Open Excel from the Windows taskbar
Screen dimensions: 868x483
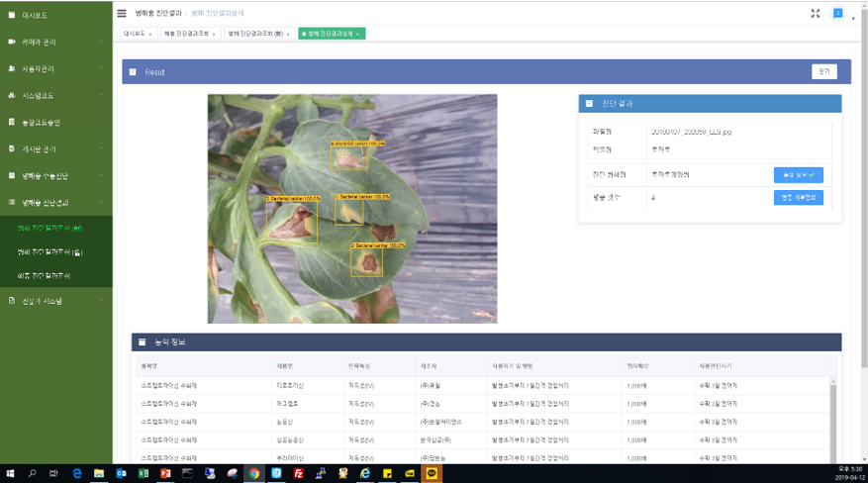(x=144, y=474)
